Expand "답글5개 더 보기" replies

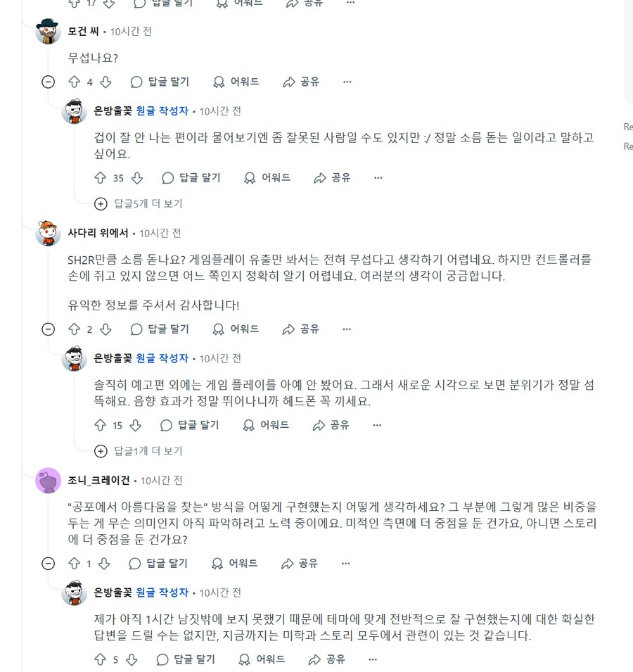pyautogui.click(x=139, y=204)
